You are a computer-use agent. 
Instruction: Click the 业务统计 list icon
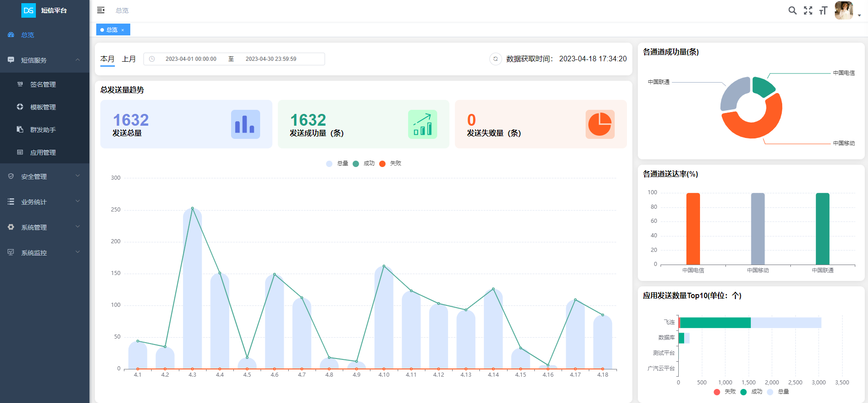(11, 201)
